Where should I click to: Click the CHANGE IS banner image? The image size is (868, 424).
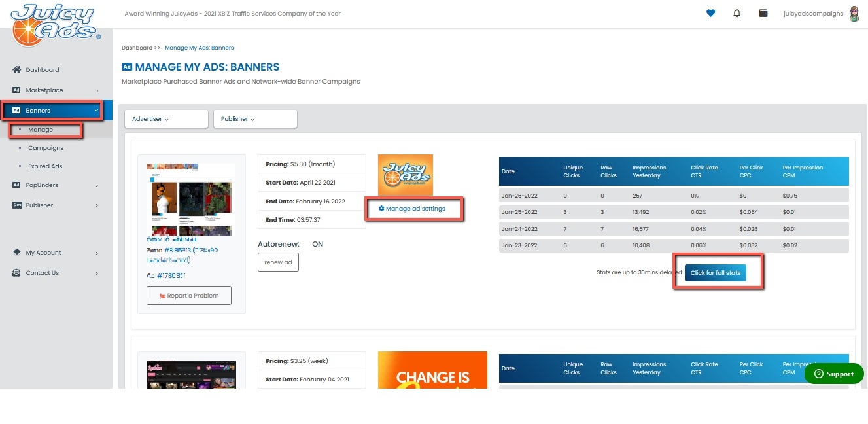(432, 370)
